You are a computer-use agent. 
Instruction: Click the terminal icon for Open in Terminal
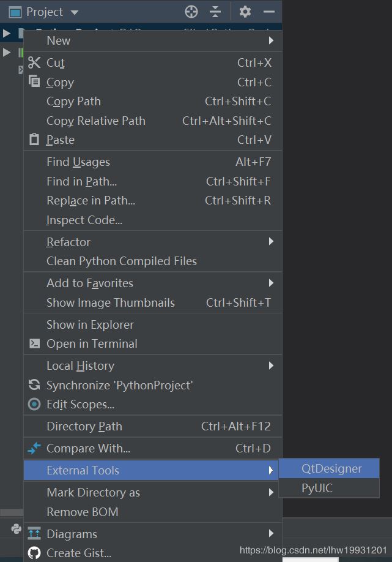(x=34, y=343)
